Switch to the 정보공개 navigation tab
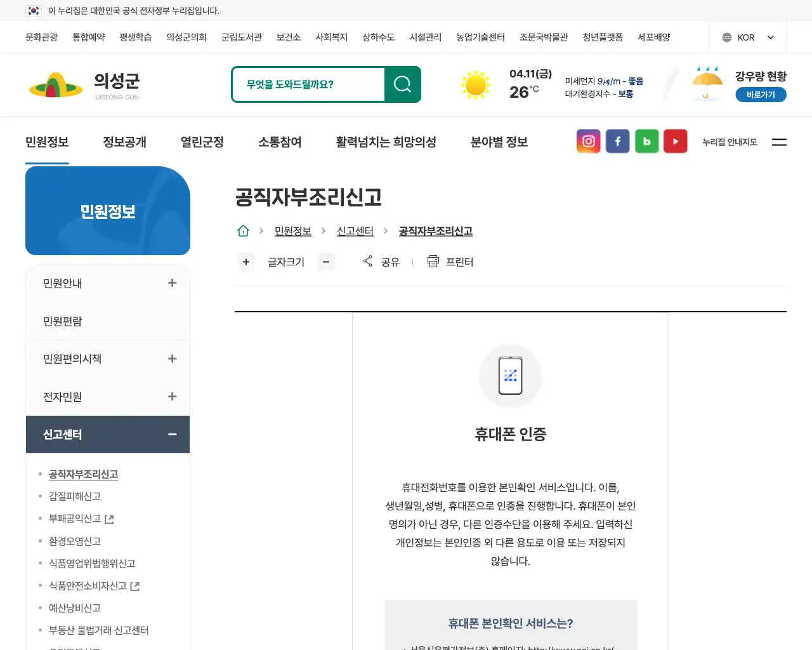 124,142
